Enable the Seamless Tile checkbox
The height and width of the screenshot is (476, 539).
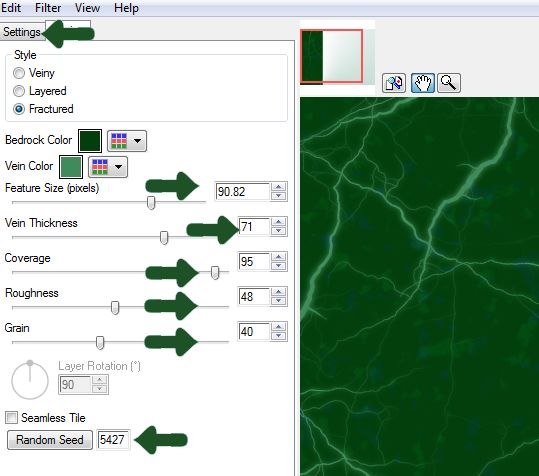pyautogui.click(x=11, y=418)
